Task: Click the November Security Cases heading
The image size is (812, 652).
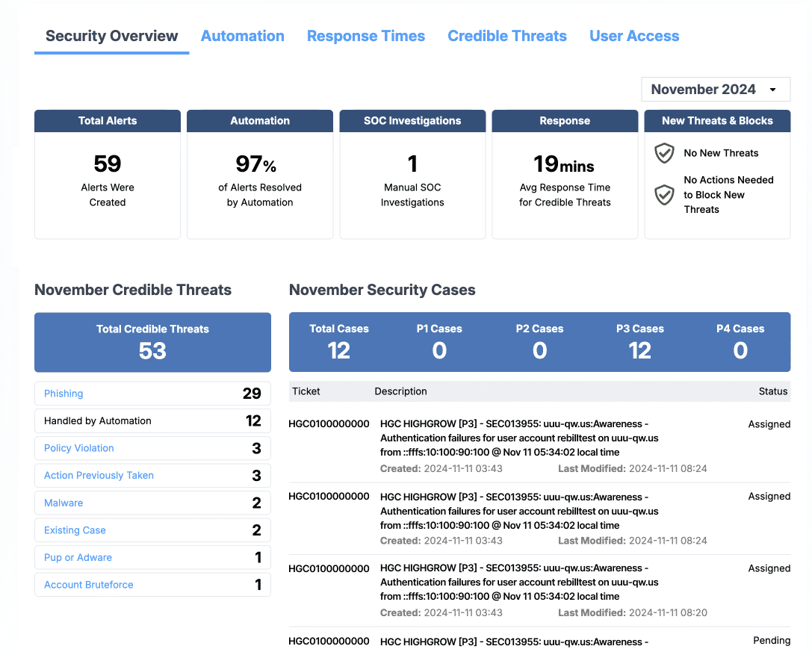Action: click(x=382, y=290)
